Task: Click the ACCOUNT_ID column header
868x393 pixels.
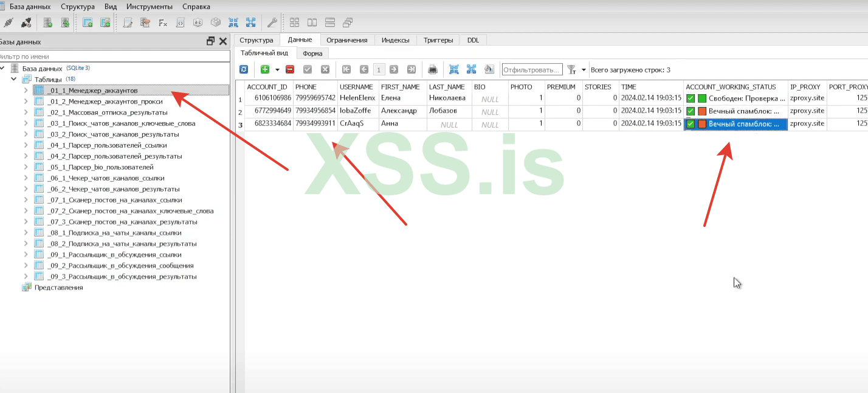Action: point(269,87)
